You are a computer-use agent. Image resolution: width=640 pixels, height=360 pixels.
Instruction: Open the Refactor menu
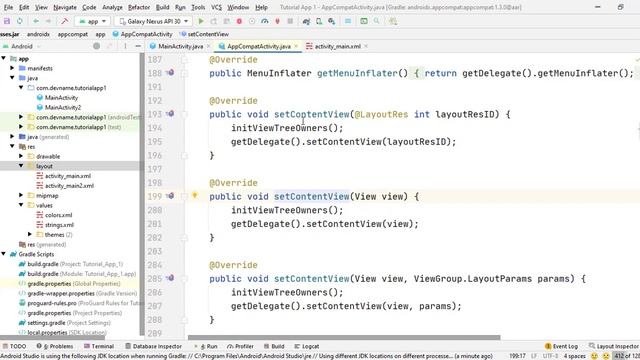(139, 7)
